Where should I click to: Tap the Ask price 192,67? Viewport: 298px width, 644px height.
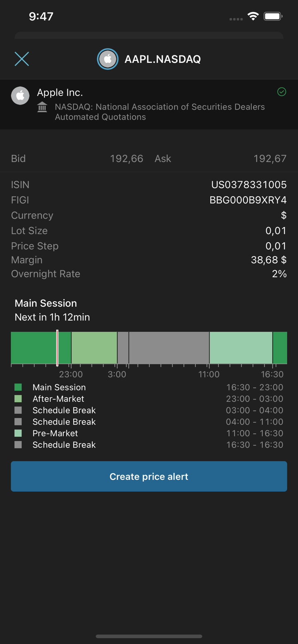pyautogui.click(x=270, y=159)
